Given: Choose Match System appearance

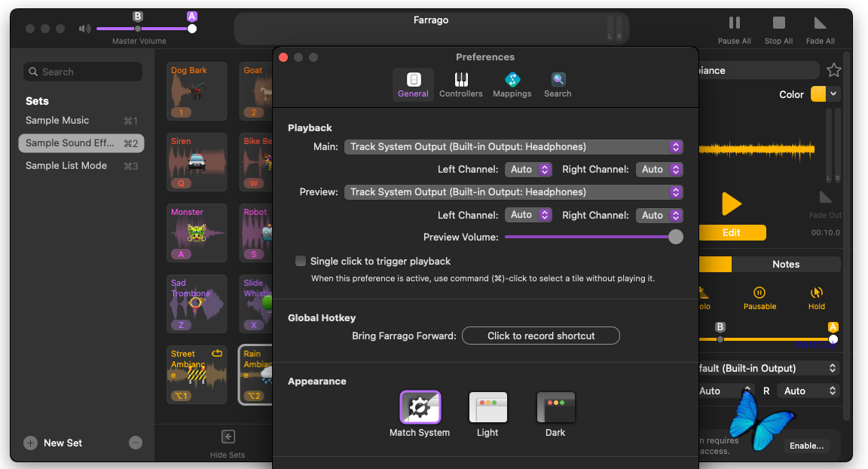Looking at the screenshot, I should point(420,407).
